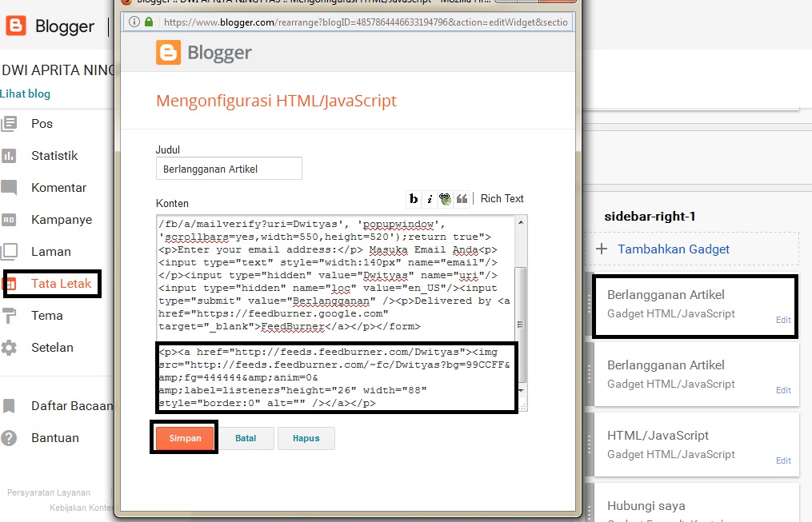The height and width of the screenshot is (522, 812).
Task: Open the Tema menu item
Action: 46,316
